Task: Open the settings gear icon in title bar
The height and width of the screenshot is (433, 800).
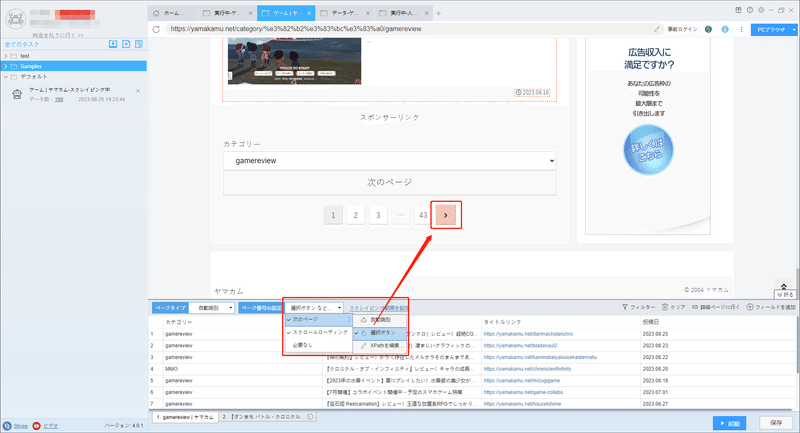Action: pos(761,10)
